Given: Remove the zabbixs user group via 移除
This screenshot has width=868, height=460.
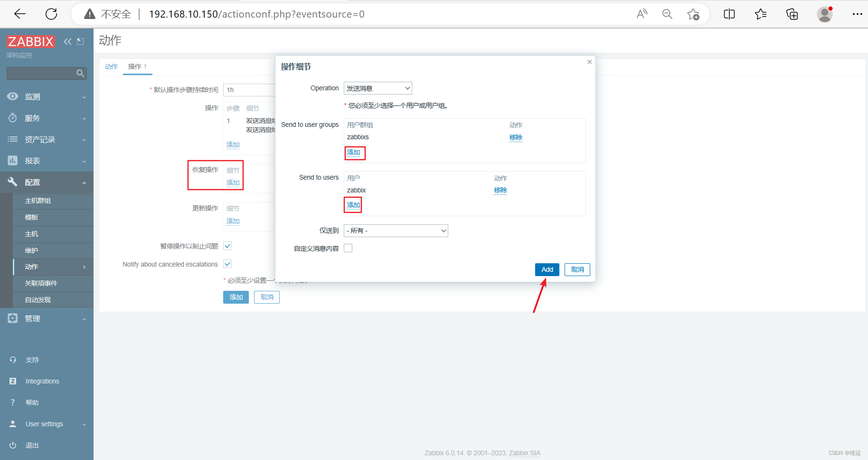Looking at the screenshot, I should [x=516, y=137].
